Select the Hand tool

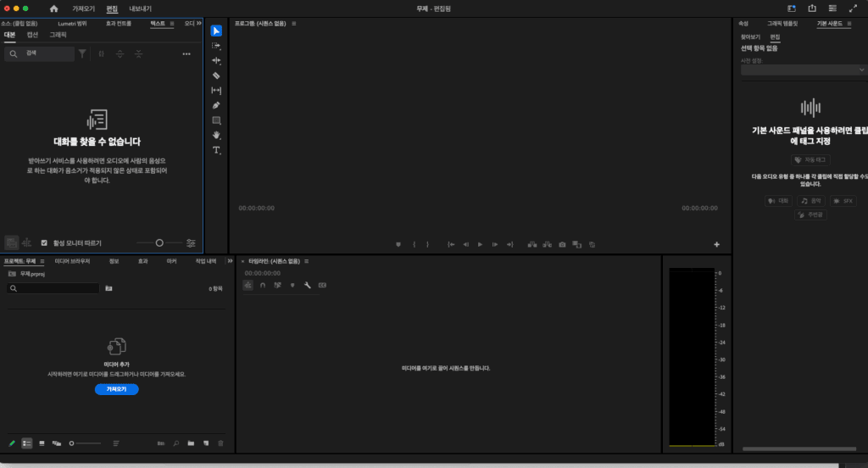(216, 135)
